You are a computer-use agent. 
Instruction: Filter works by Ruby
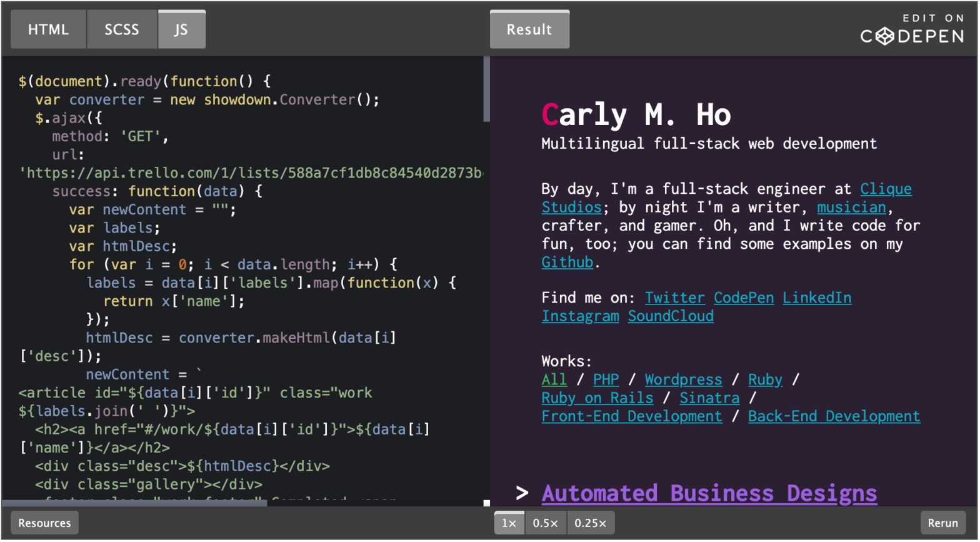coord(765,379)
